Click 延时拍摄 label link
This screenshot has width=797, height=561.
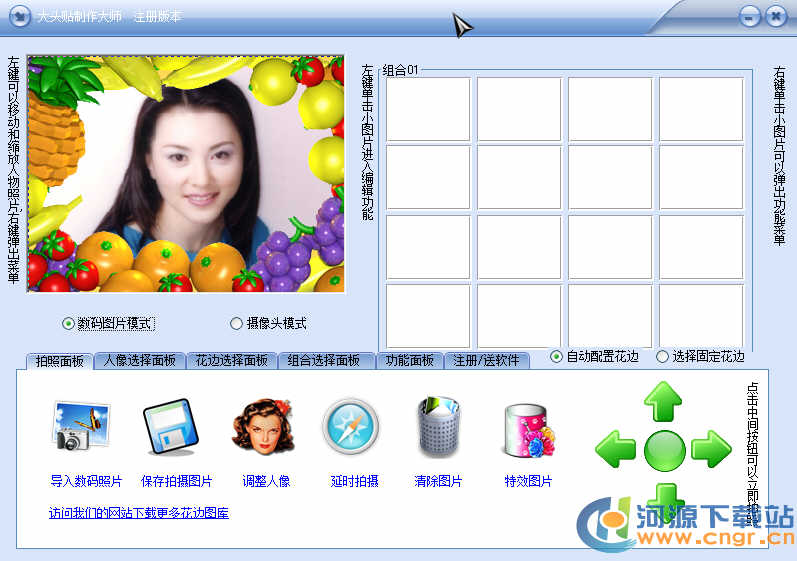pos(354,481)
